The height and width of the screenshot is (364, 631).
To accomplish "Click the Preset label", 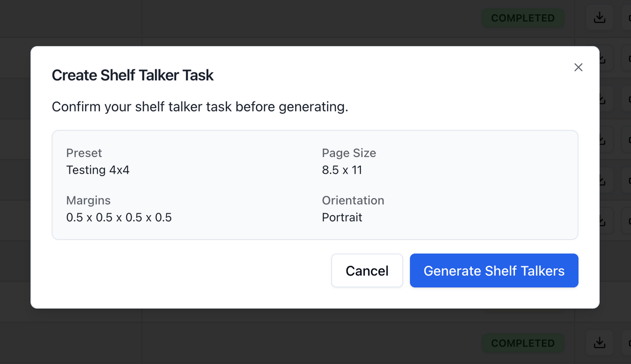I will [x=84, y=153].
